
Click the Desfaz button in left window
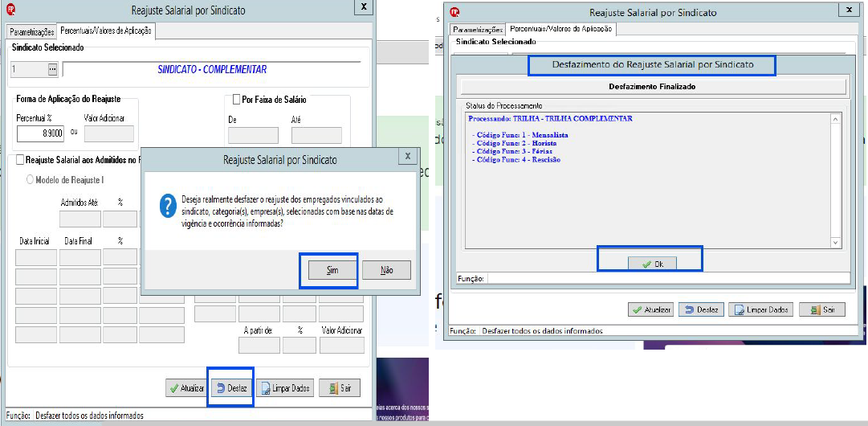232,388
